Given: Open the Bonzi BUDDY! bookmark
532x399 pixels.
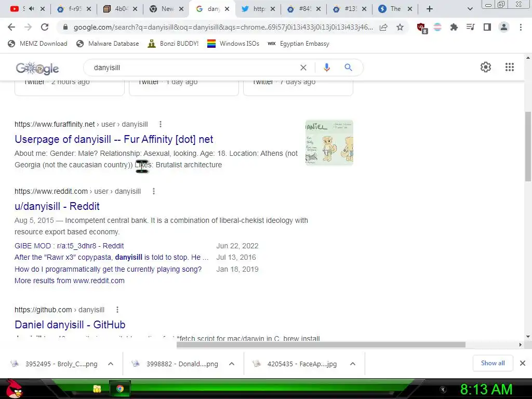Looking at the screenshot, I should [174, 44].
